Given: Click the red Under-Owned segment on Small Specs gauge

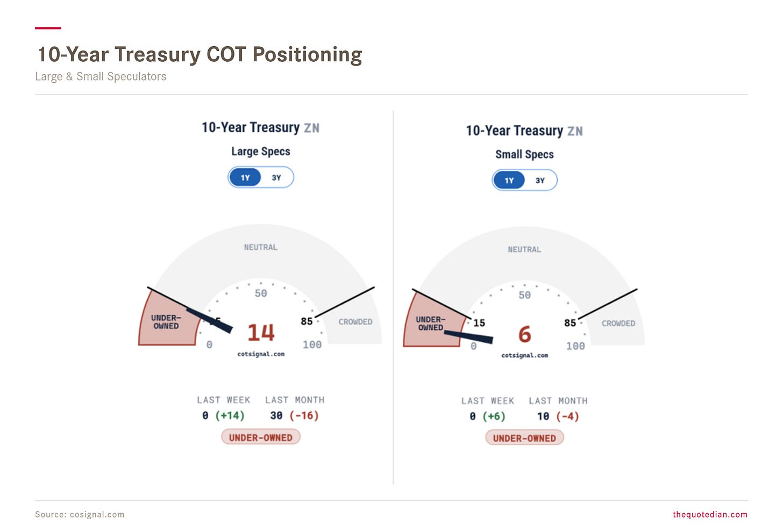Looking at the screenshot, I should (x=431, y=323).
